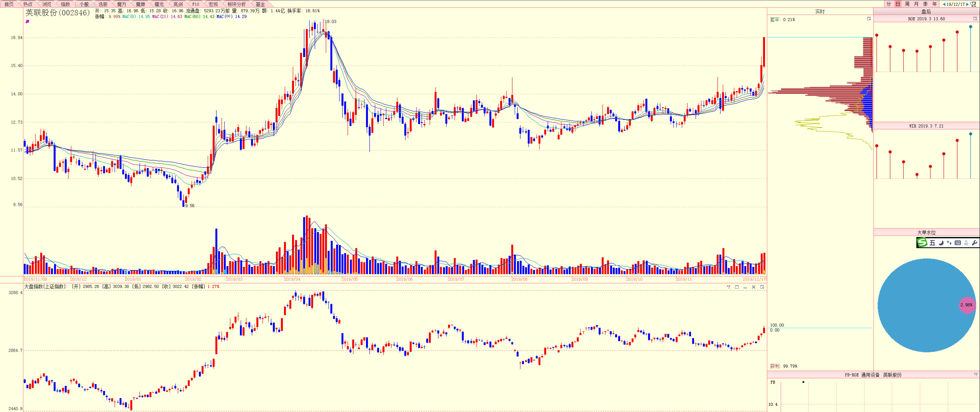
Task: Pop out the ROE 2019.3 panel
Action: [975, 19]
